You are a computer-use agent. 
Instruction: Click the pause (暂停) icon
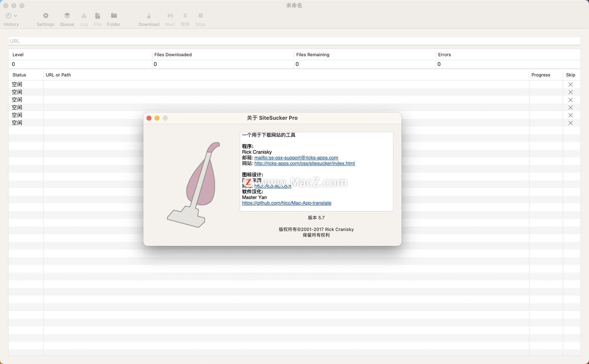(x=185, y=16)
